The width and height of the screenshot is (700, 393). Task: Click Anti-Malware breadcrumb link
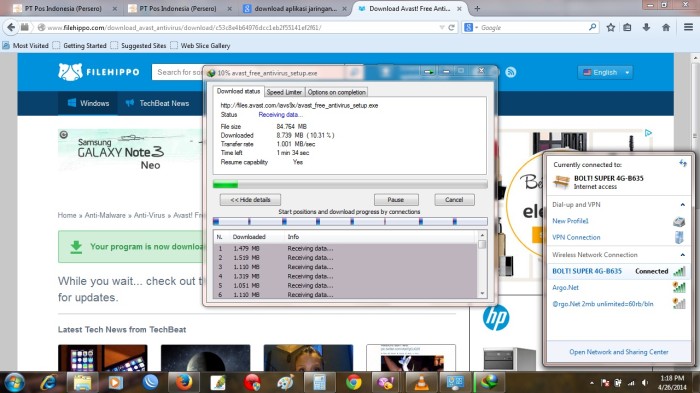coord(105,215)
